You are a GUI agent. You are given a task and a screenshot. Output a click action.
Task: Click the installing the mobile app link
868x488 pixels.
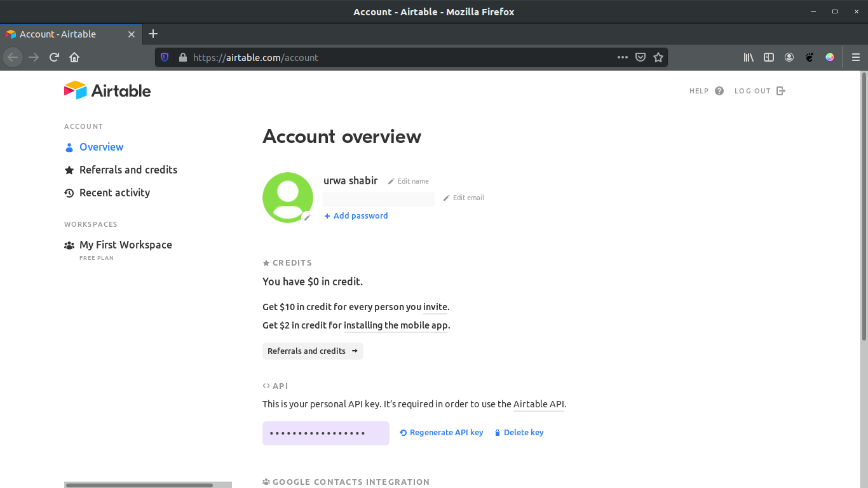click(x=396, y=325)
